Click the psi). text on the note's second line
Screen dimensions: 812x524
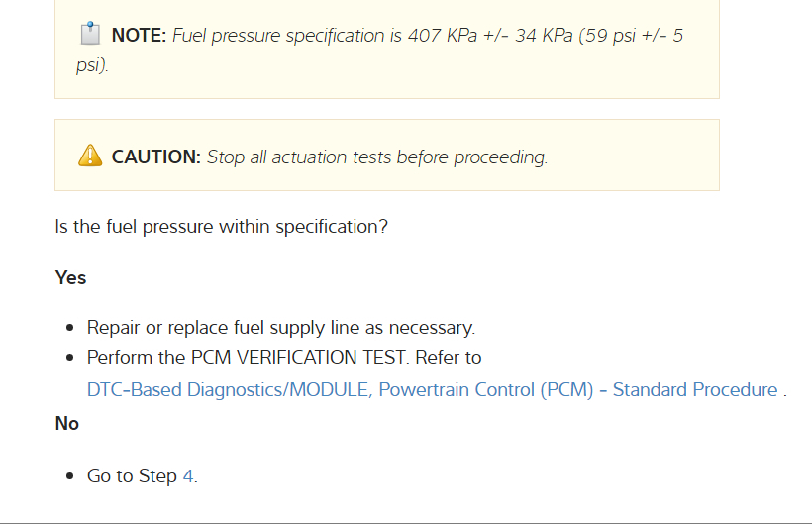pyautogui.click(x=92, y=65)
